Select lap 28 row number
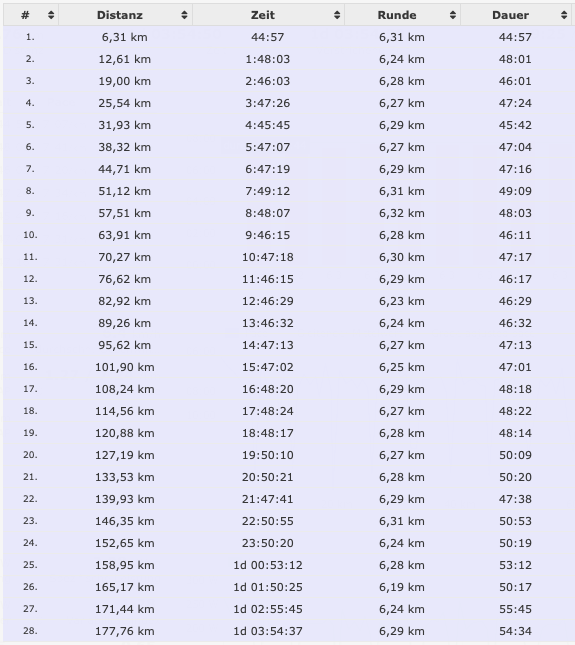 click(30, 631)
